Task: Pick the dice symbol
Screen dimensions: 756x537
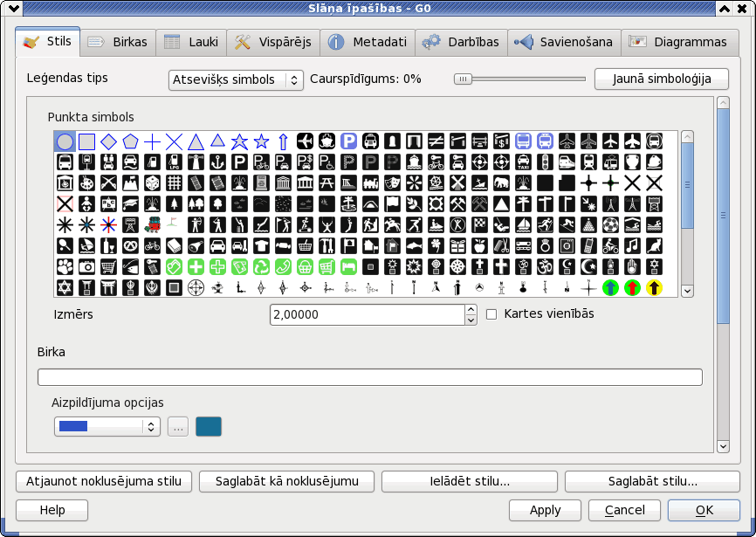Action: coord(153,183)
